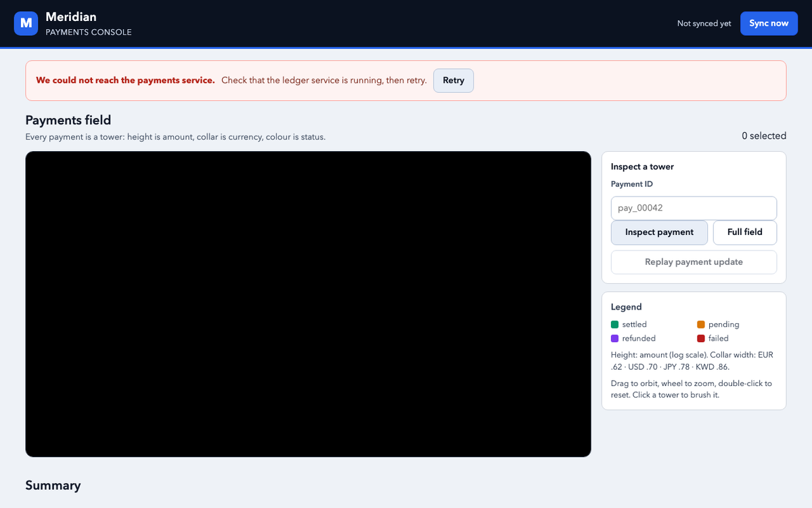Screen dimensions: 812x508
Task: Click the red failed legend swatch
Action: [701, 338]
